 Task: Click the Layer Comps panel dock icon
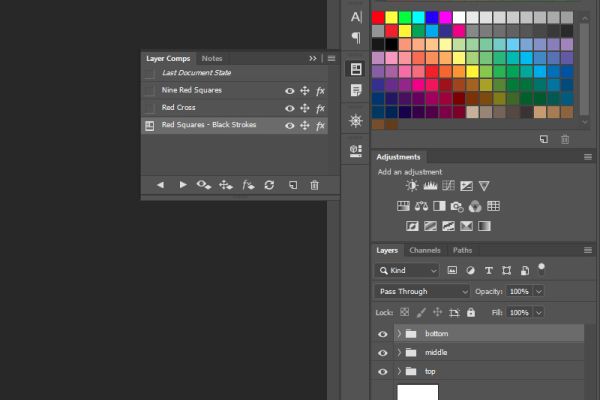pos(356,69)
